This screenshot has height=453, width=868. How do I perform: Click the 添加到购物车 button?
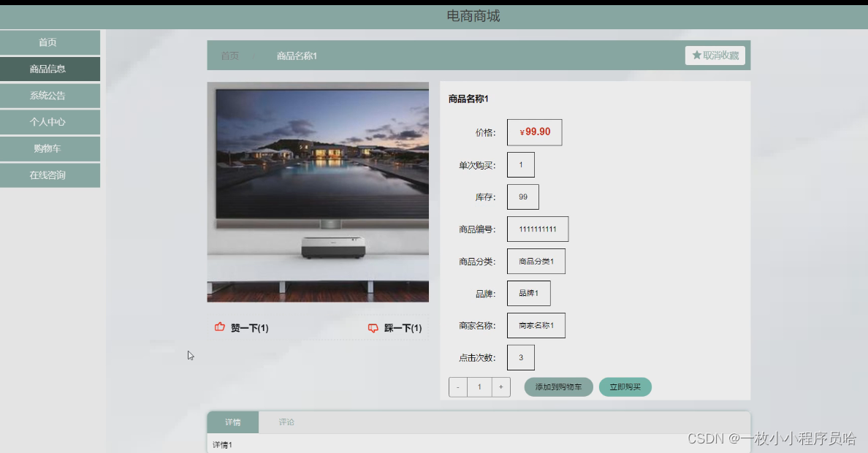[558, 387]
